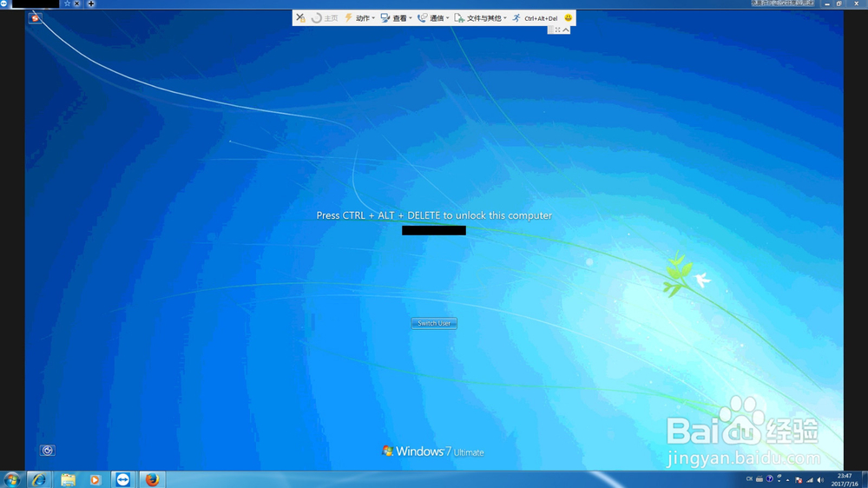Show hidden tray icons with up arrow
Image resolution: width=868 pixels, height=488 pixels.
tap(788, 480)
